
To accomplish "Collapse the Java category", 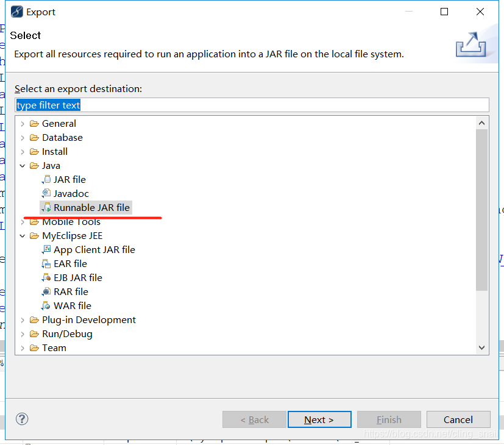I will [x=23, y=166].
